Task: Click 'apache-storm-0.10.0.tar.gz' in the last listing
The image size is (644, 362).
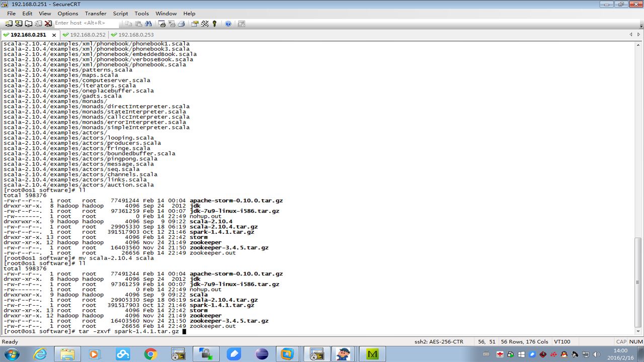Action: tap(236, 274)
